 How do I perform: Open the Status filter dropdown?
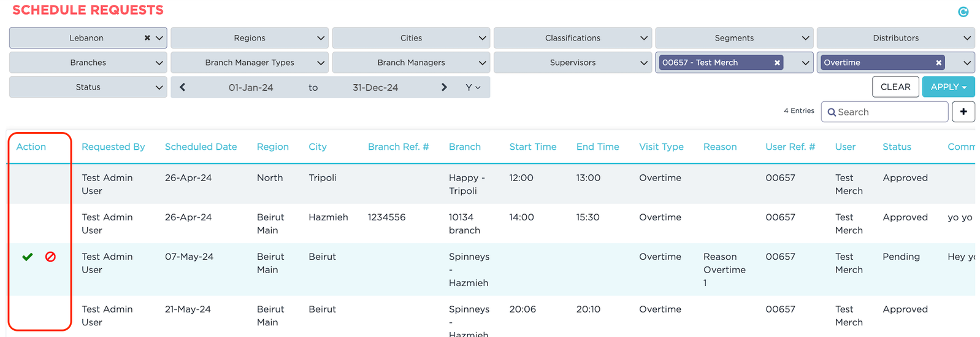coord(88,87)
